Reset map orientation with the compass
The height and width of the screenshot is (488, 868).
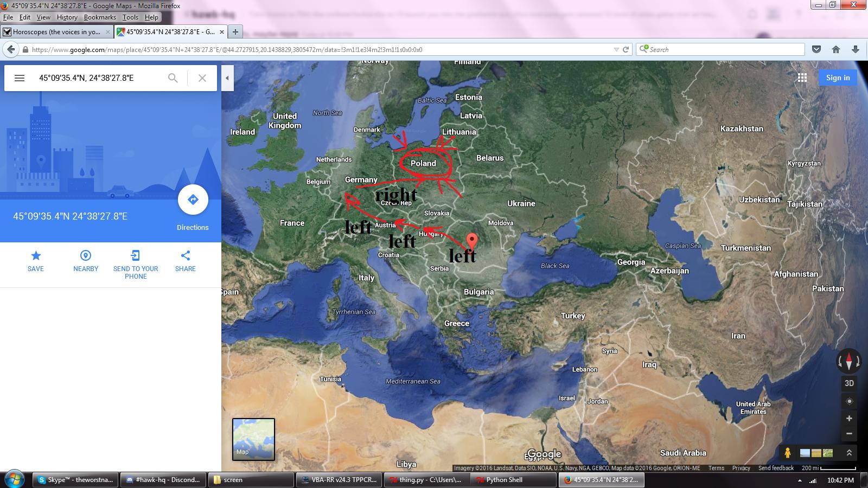[x=849, y=360]
